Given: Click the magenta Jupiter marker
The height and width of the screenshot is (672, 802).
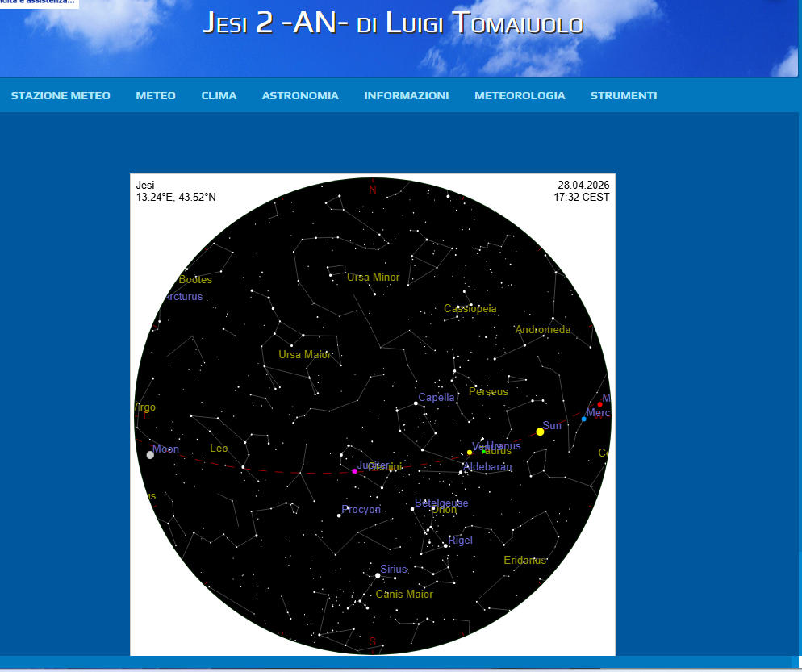Looking at the screenshot, I should click(x=354, y=471).
